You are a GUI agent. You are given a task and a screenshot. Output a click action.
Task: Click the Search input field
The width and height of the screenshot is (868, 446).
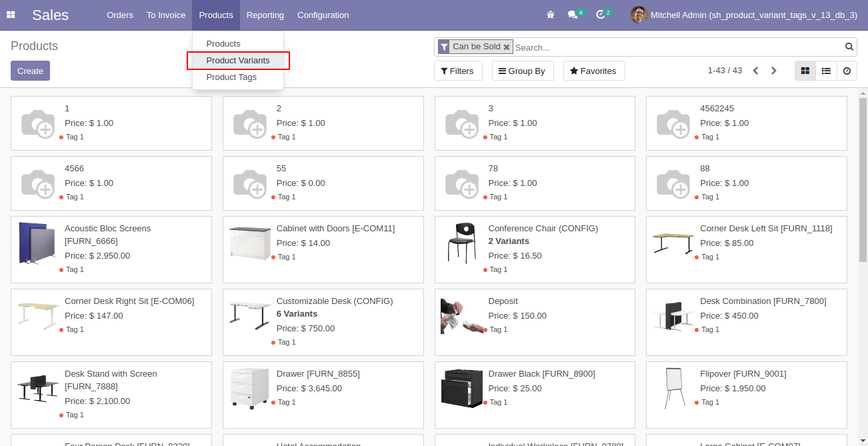[x=677, y=47]
